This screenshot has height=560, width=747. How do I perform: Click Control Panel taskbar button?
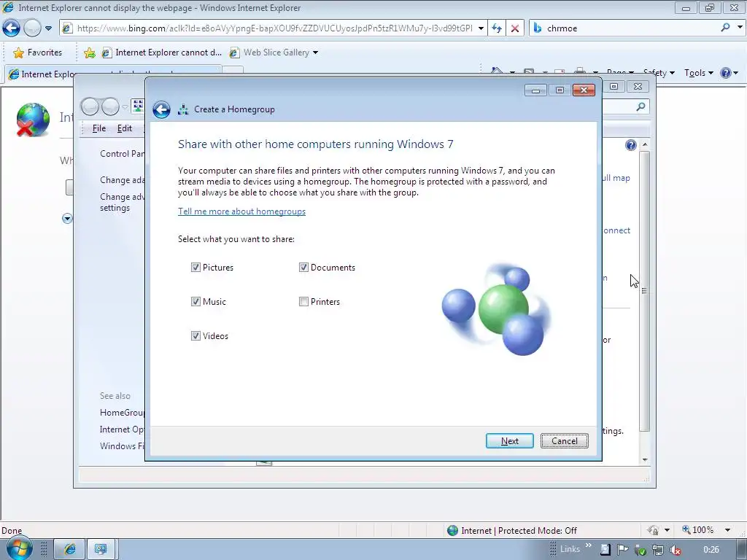101,550
